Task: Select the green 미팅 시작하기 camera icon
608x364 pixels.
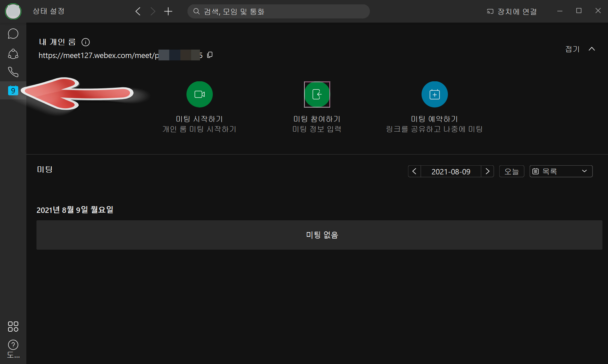Action: [199, 94]
